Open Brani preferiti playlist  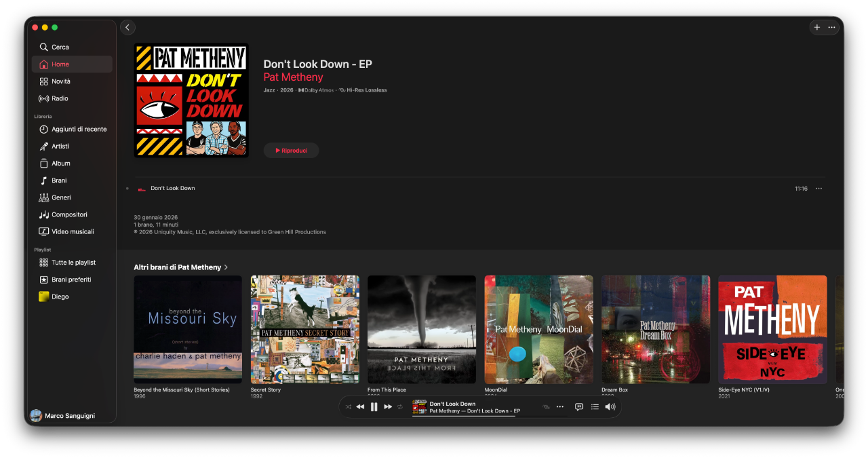point(71,280)
